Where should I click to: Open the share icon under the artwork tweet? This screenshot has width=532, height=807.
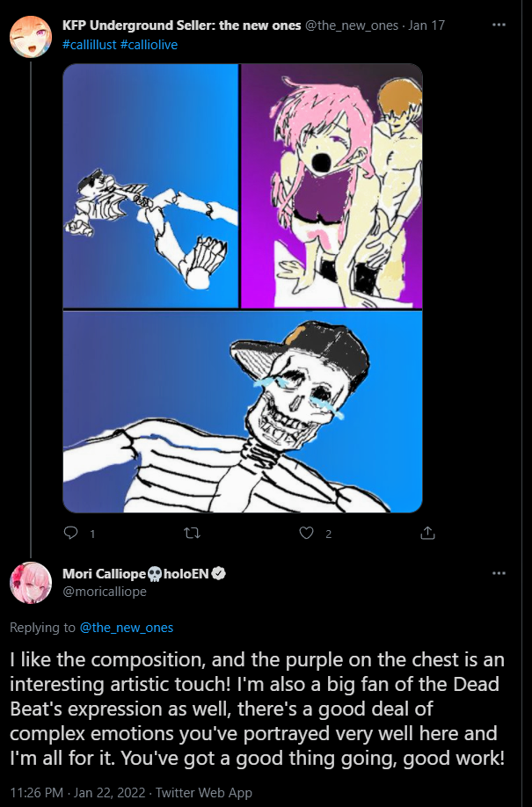428,533
